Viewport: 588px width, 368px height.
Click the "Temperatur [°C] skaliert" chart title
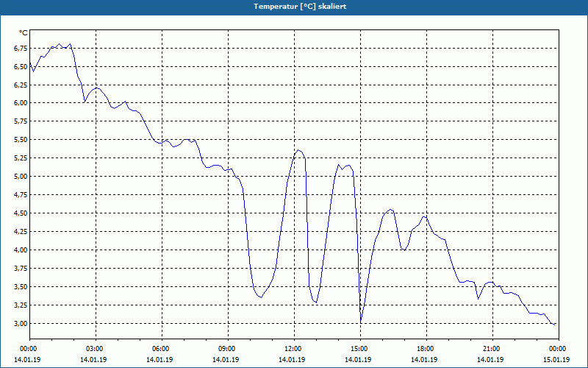[x=300, y=7]
